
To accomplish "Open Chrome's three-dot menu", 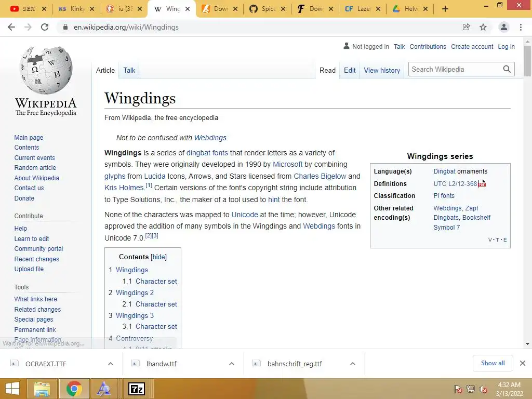I will pyautogui.click(x=521, y=27).
